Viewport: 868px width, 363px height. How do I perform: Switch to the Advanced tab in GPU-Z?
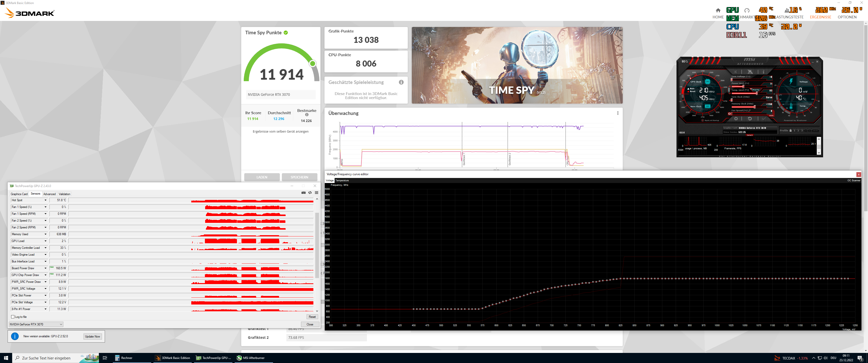tap(49, 194)
